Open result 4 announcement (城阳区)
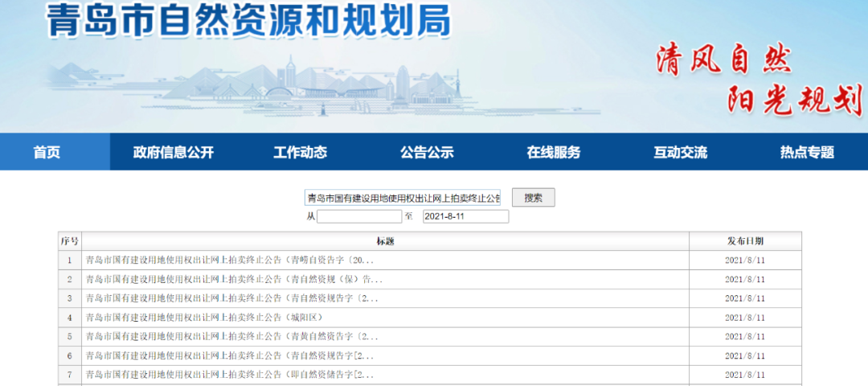Image resolution: width=868 pixels, height=386 pixels. 204,318
